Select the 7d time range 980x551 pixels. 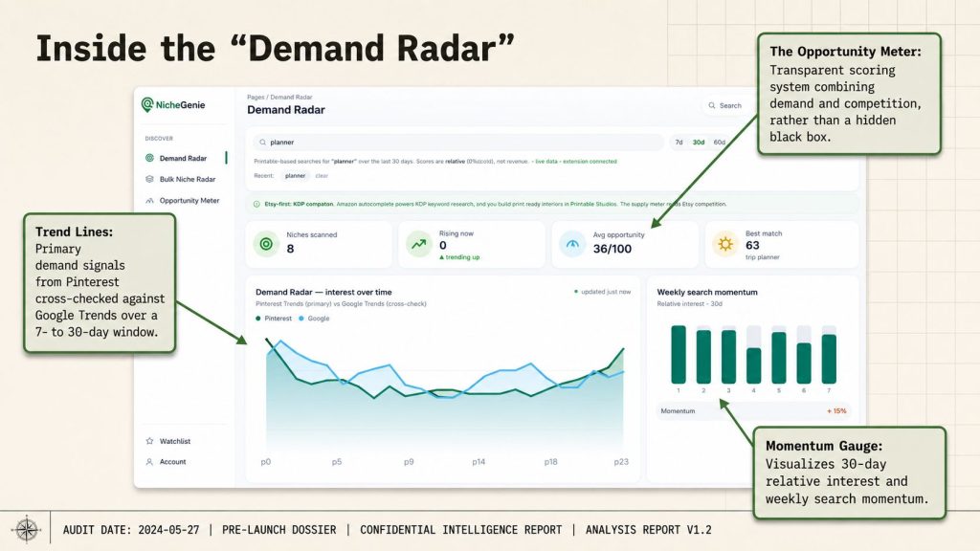pos(679,143)
